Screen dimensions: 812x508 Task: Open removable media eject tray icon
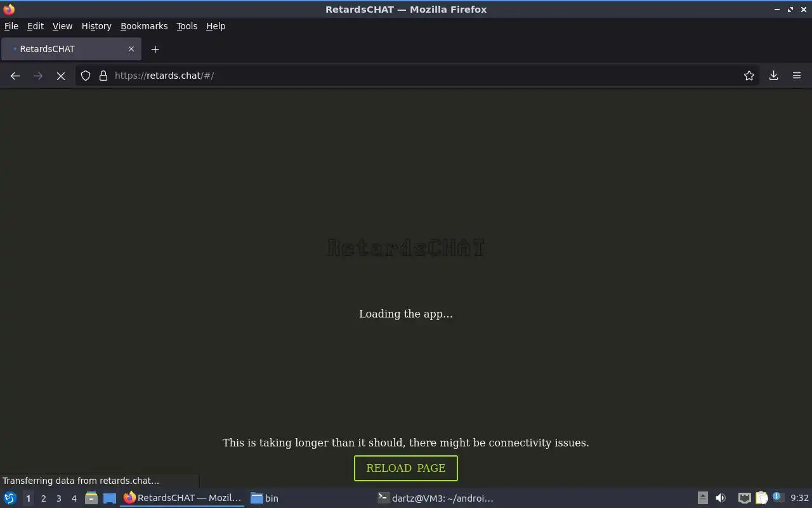(702, 498)
